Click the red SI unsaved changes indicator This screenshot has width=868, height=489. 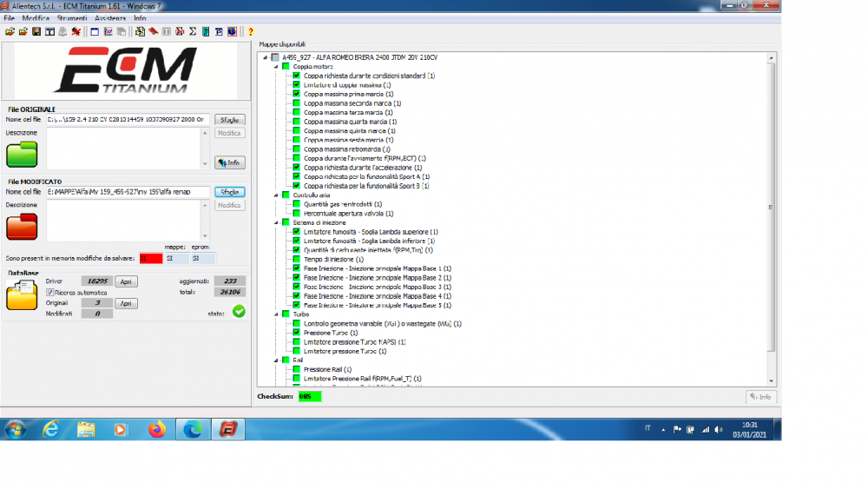click(x=150, y=258)
